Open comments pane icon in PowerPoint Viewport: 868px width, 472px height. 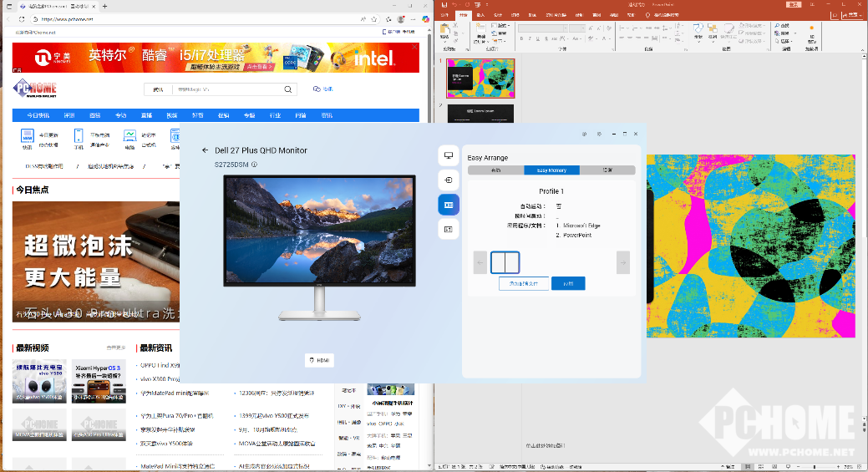pyautogui.click(x=835, y=16)
